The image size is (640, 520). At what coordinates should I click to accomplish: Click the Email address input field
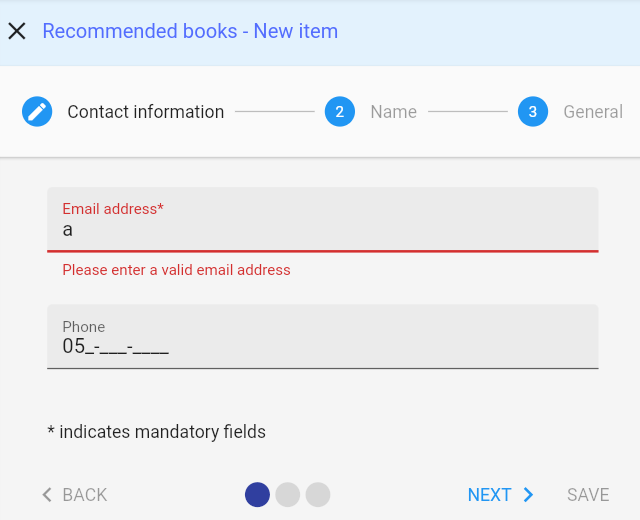(x=322, y=230)
